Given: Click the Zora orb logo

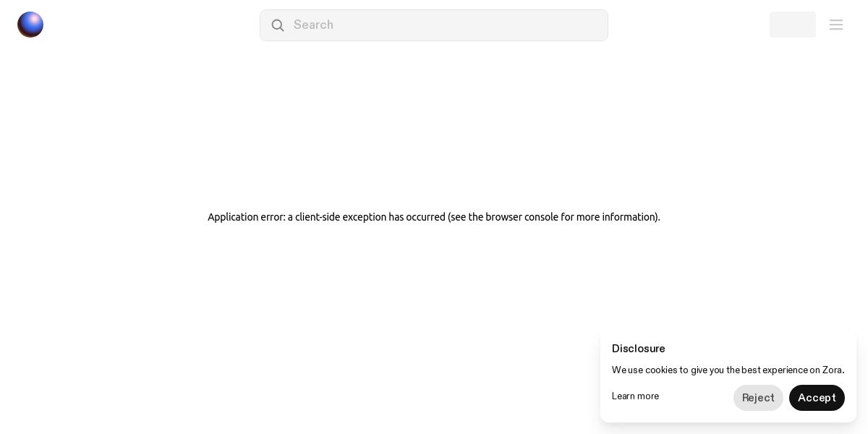Looking at the screenshot, I should [x=30, y=25].
